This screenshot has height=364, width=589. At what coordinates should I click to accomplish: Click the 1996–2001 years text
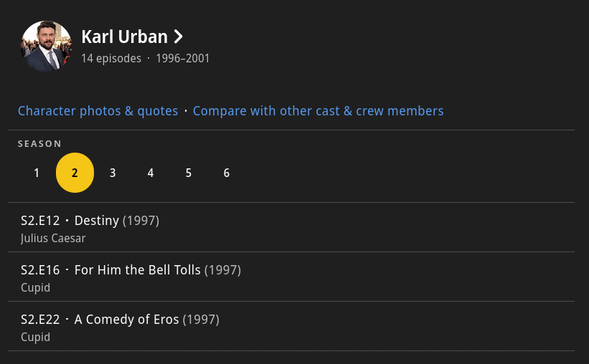[x=182, y=59]
